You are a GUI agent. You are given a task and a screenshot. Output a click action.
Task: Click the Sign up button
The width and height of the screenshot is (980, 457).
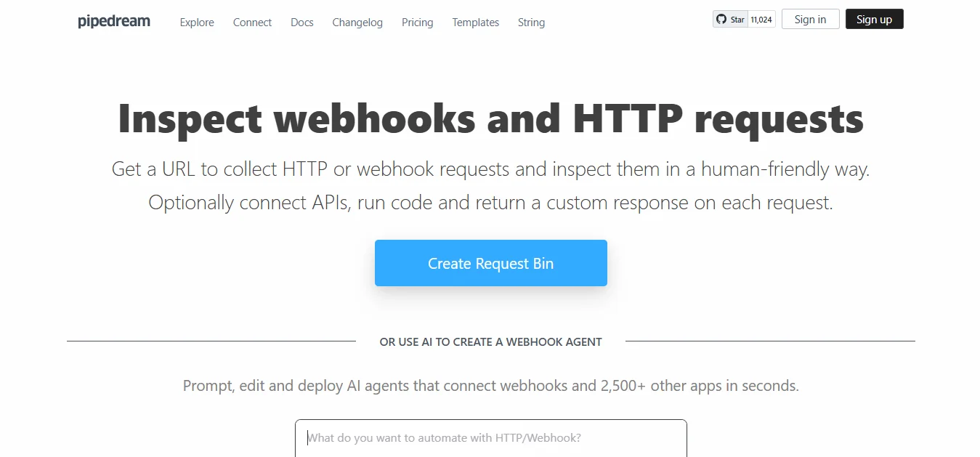point(874,19)
